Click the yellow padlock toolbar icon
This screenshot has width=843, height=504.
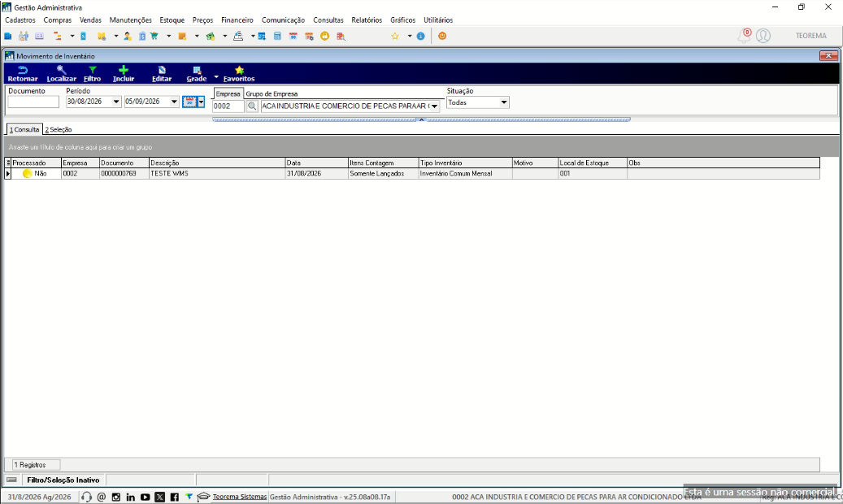pyautogui.click(x=324, y=36)
